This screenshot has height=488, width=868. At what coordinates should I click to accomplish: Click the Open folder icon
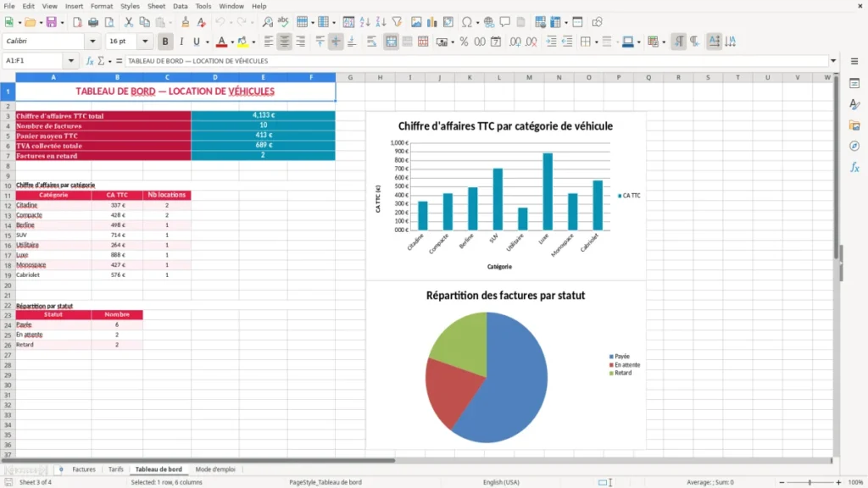point(30,22)
